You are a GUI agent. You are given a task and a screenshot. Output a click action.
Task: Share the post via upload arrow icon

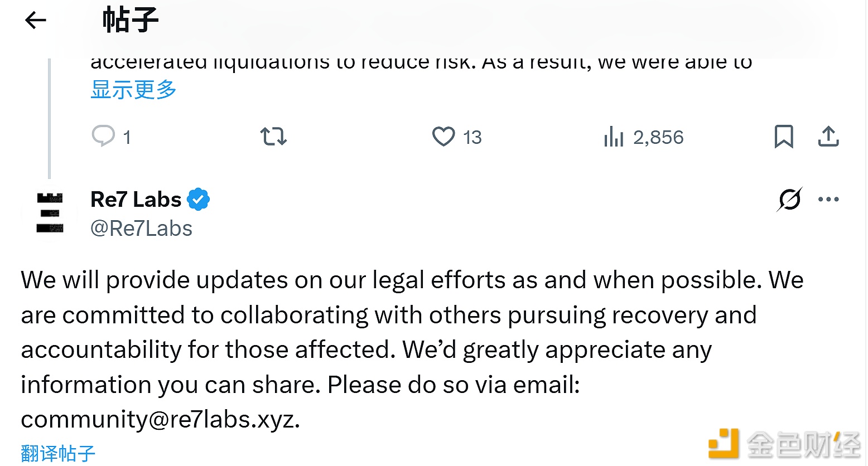pos(828,137)
